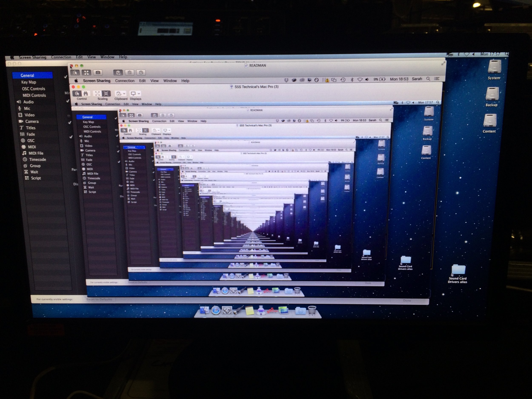Click the Wi-Fi icon near Mon 17:57
This screenshot has width=532, height=399.
coord(467,55)
